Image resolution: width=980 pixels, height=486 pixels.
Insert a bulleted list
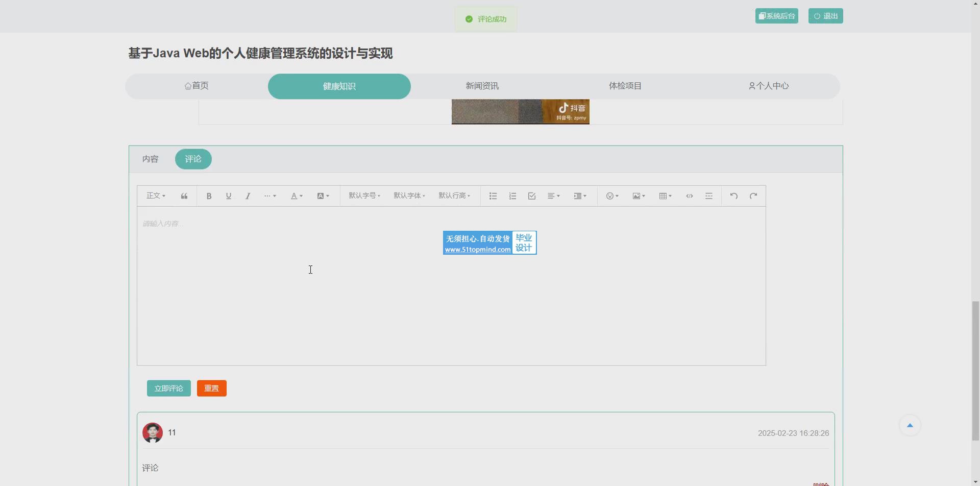click(x=493, y=196)
